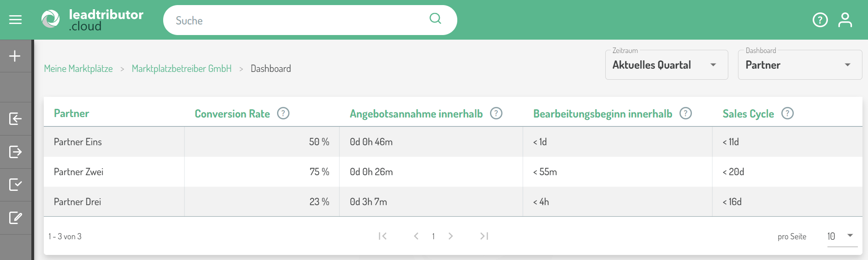Open the user account icon
The image size is (868, 260).
pos(845,20)
